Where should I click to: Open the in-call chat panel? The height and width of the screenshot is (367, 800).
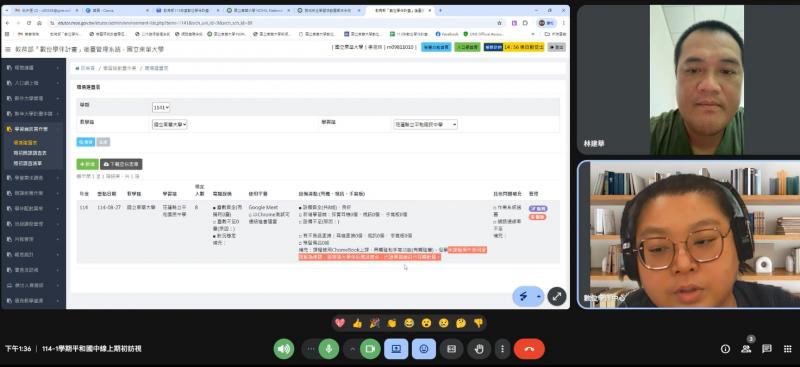coord(767,349)
